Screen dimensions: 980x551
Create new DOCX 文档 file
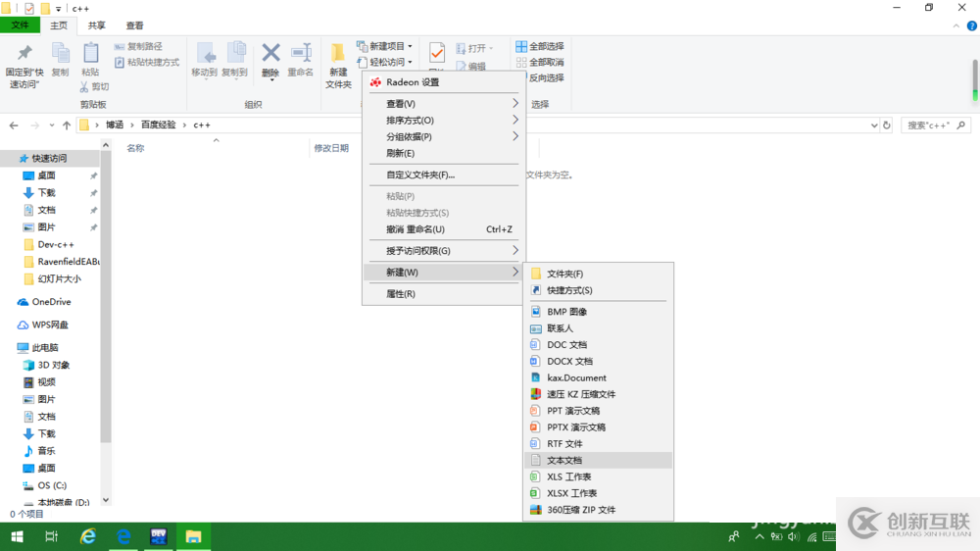point(598,362)
